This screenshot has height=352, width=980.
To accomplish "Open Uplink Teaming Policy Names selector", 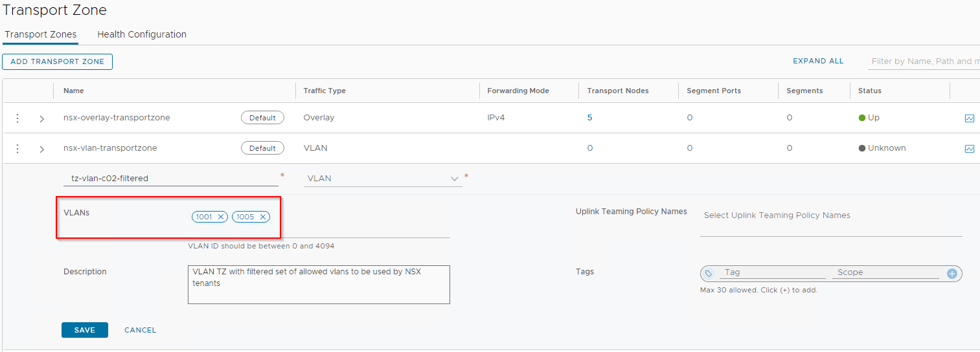I will [x=830, y=215].
